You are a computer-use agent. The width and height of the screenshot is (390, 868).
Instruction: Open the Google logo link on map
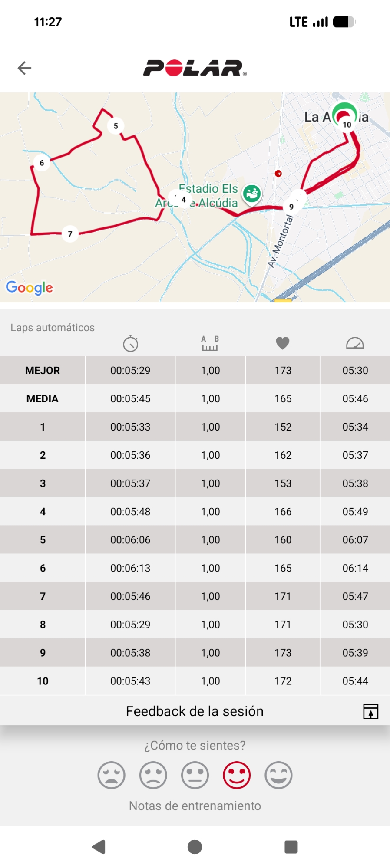[x=30, y=287]
